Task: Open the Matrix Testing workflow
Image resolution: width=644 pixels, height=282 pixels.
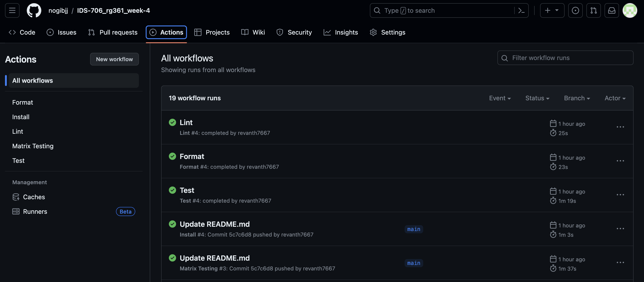Action: (33, 146)
